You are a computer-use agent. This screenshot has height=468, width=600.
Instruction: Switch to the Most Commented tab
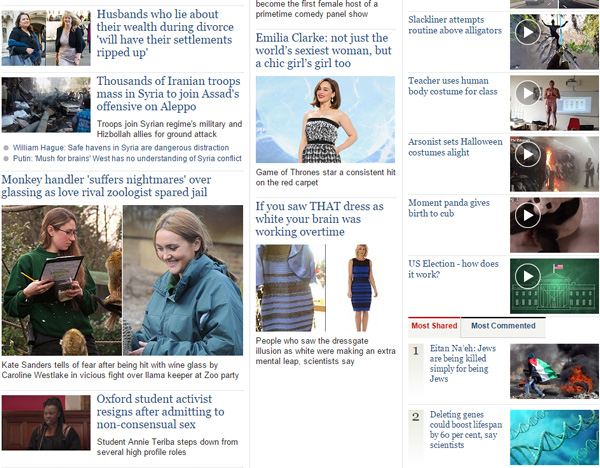503,326
